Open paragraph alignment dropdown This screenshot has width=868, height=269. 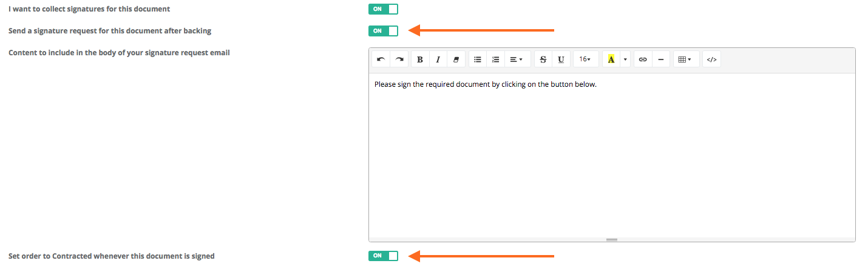coord(517,60)
